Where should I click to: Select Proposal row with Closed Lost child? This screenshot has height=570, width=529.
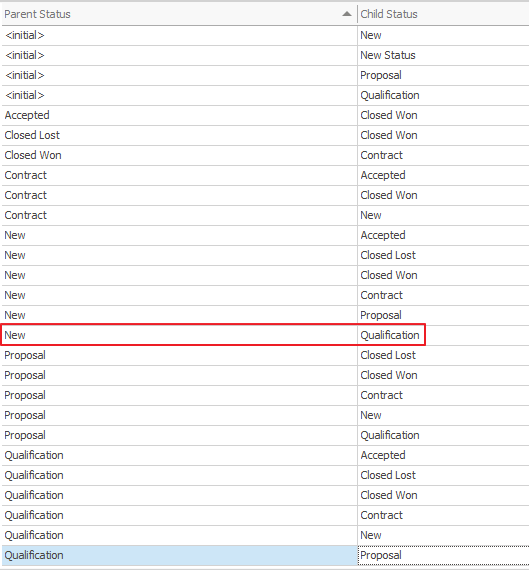pos(265,355)
